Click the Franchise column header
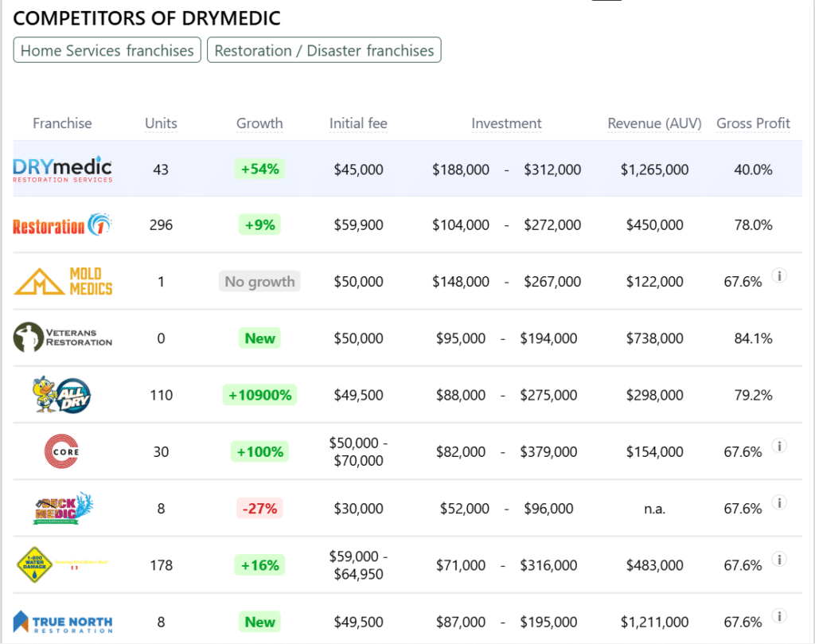 (x=62, y=123)
